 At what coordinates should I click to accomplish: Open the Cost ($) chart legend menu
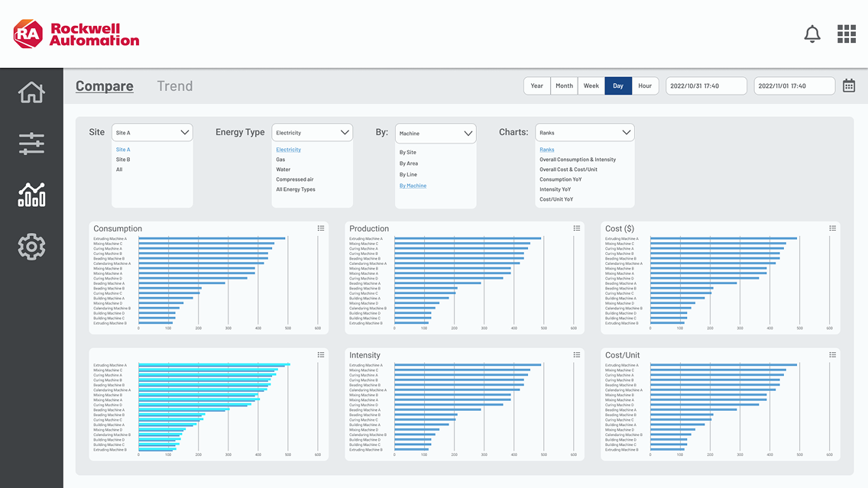tap(832, 228)
